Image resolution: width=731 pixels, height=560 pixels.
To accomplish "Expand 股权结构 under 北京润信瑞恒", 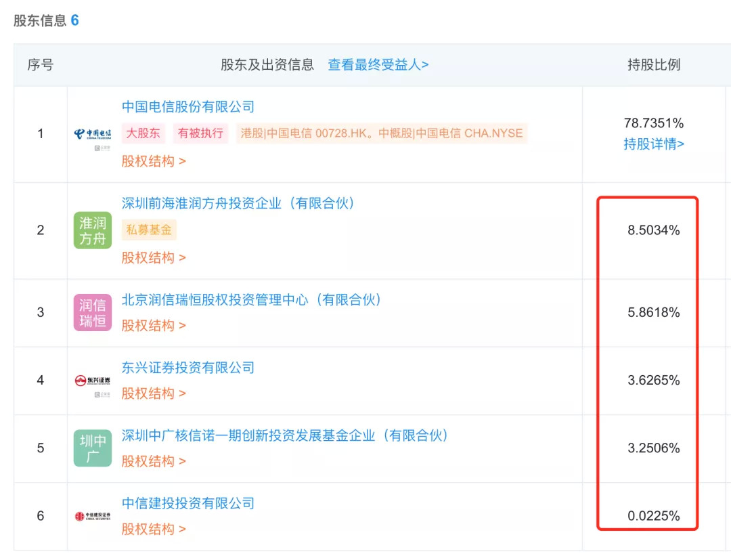I will [x=154, y=326].
